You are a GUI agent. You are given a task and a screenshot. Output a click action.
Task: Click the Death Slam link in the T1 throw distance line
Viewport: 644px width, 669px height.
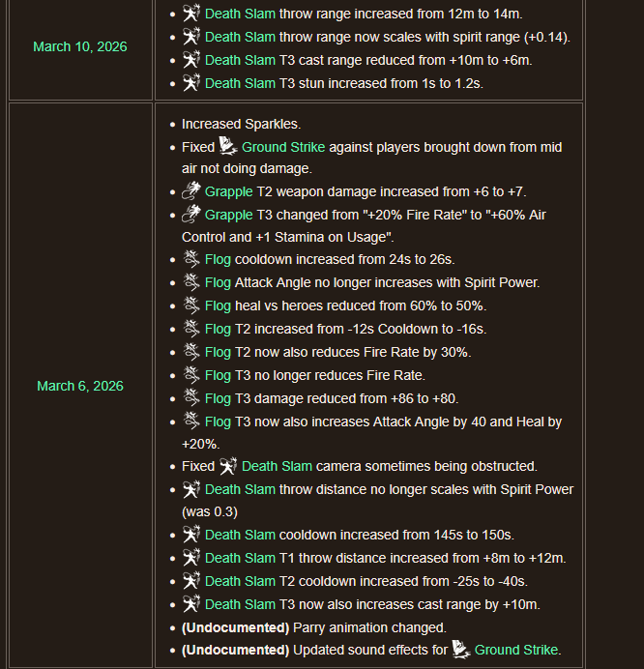[x=240, y=558]
